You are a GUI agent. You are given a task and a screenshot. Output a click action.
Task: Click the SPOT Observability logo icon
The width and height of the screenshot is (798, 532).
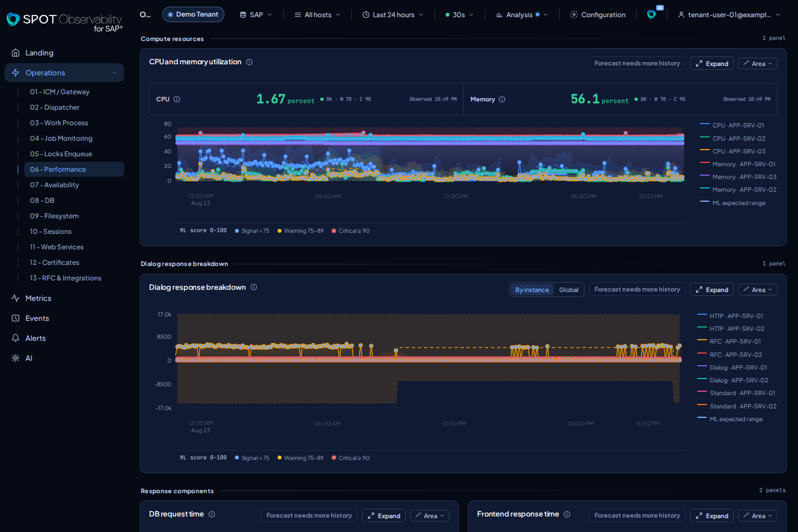(x=13, y=19)
